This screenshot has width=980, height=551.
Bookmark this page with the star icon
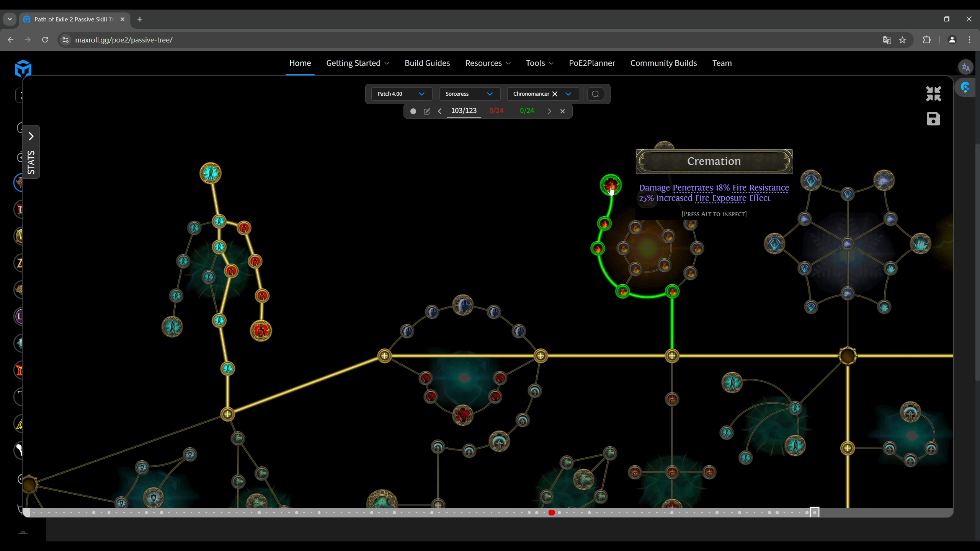(x=903, y=40)
